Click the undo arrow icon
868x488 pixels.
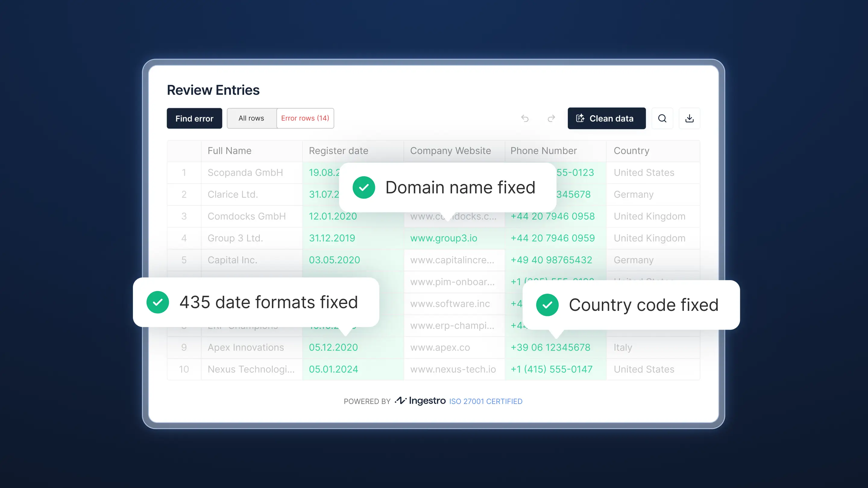click(525, 118)
